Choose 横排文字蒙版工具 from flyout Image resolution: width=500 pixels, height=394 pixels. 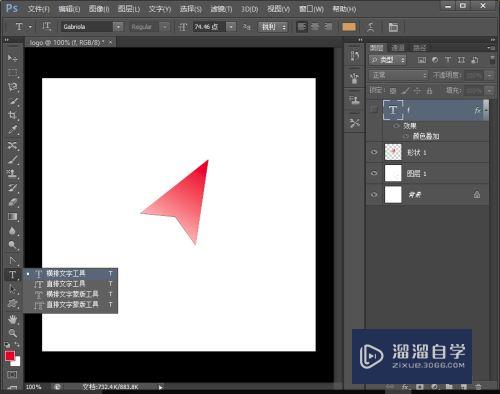(70, 294)
